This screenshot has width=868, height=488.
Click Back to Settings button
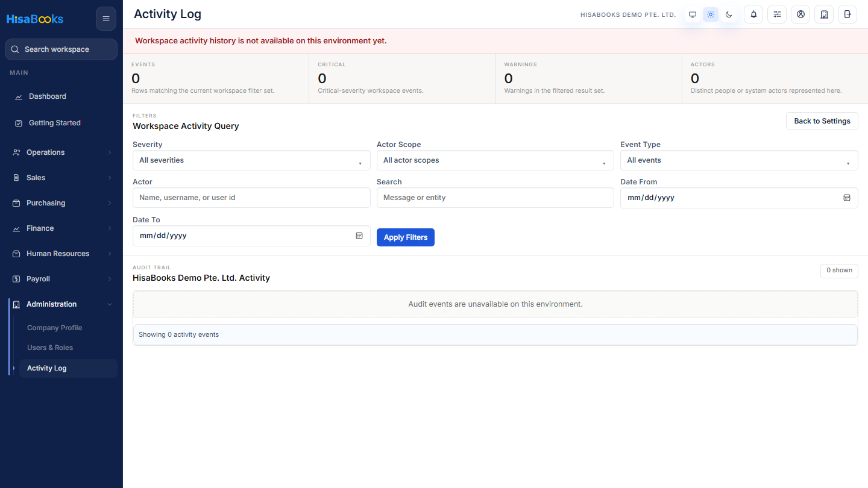coord(822,121)
